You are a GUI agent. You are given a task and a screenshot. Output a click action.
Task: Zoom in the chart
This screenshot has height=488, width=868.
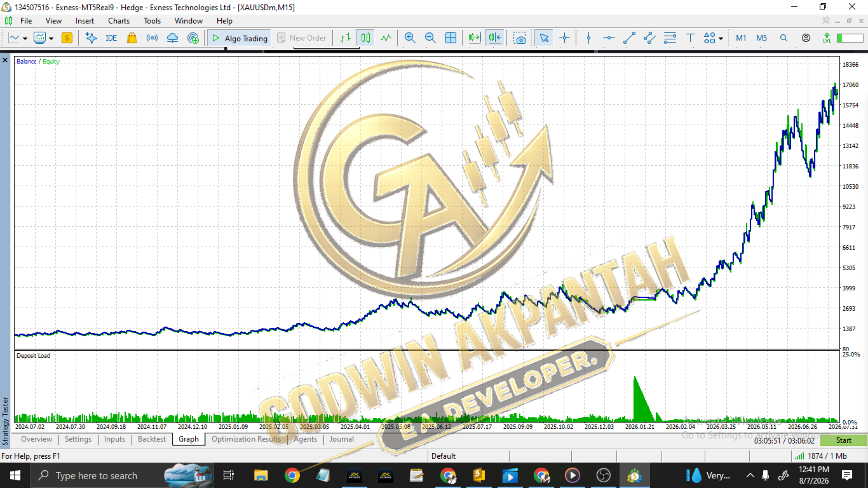tap(410, 38)
